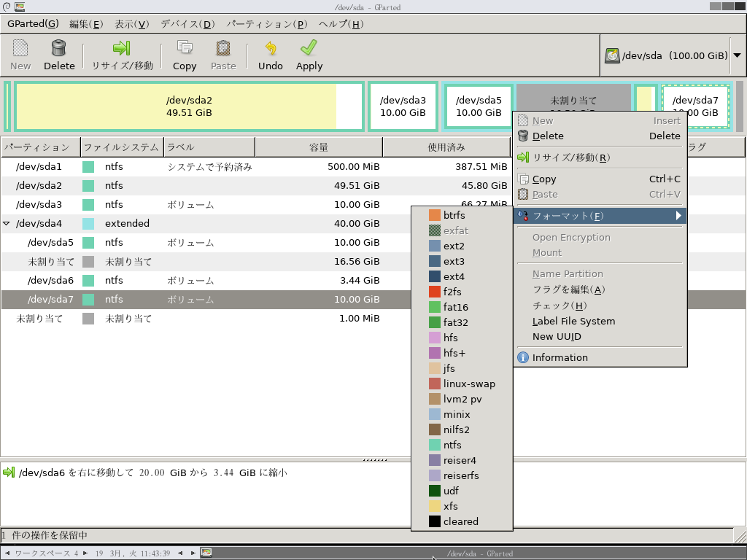Open the GParted(G) menu
Screen dimensions: 747x560
(x=34, y=24)
